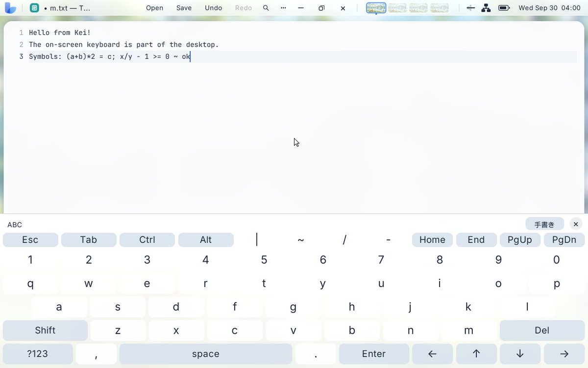Tap the number 1 key
588x368 pixels.
coord(30,260)
